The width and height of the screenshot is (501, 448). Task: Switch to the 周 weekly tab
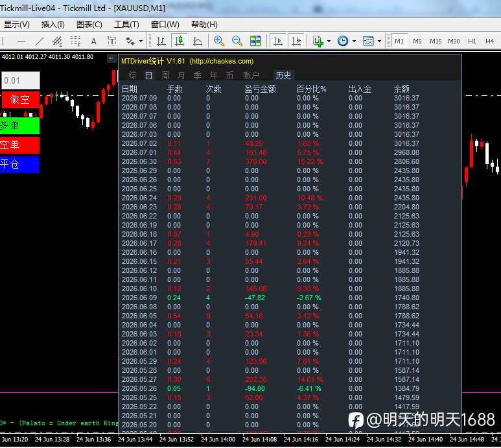point(165,75)
